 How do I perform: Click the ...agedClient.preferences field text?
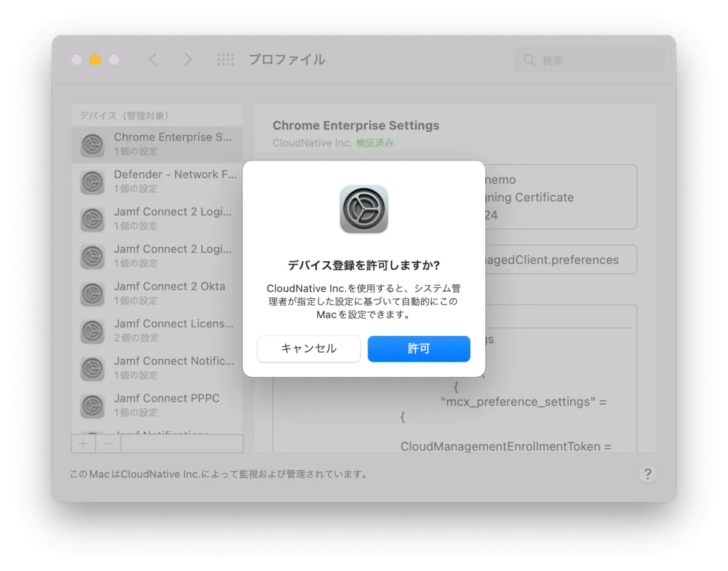pos(552,260)
